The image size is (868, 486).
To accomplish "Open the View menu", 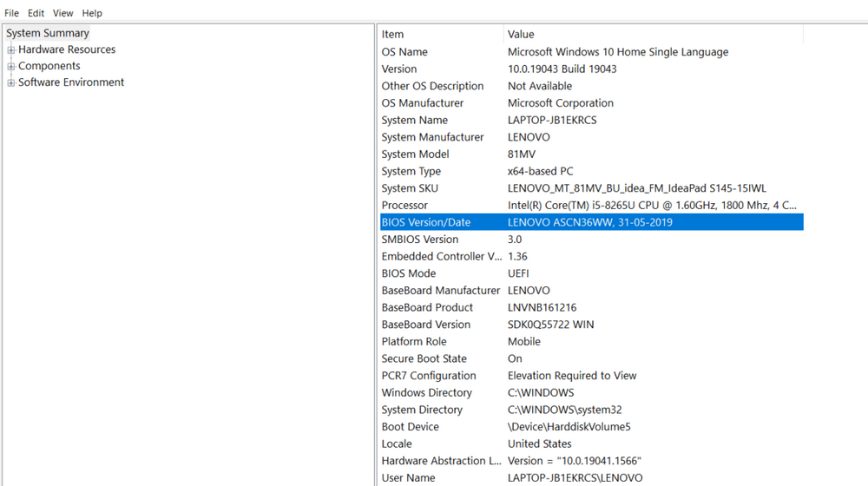I will tap(62, 13).
